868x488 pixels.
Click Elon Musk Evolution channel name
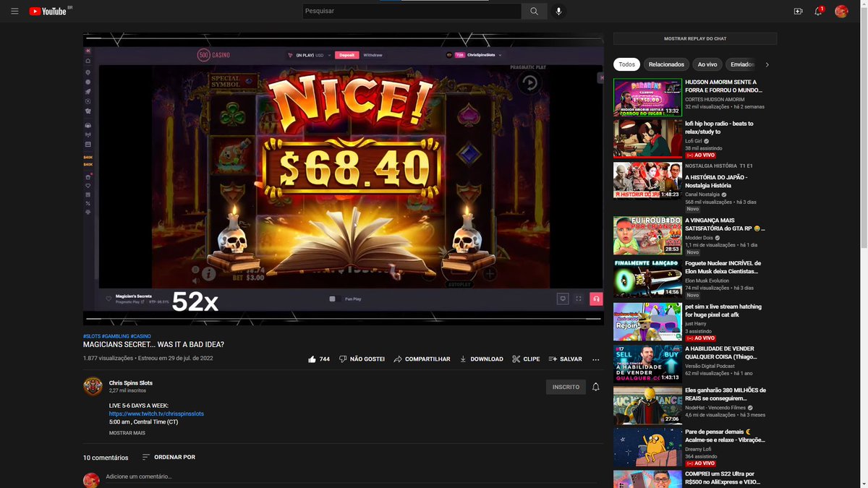[707, 281]
